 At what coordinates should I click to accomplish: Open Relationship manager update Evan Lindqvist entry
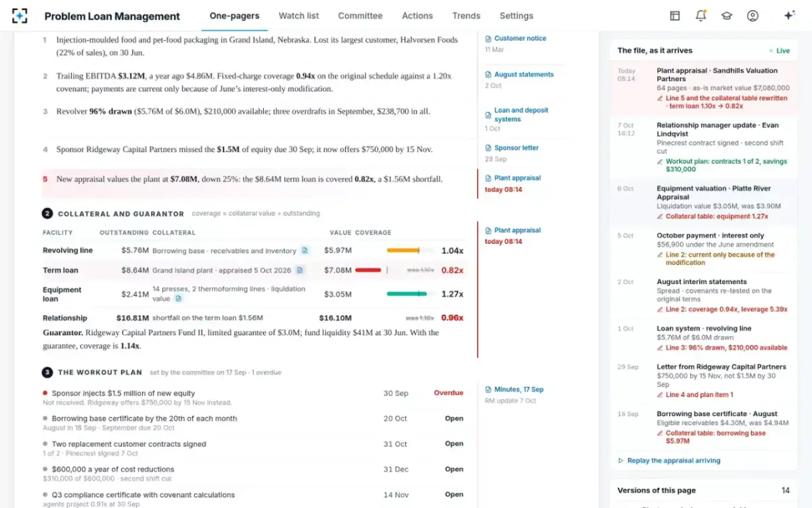704,147
